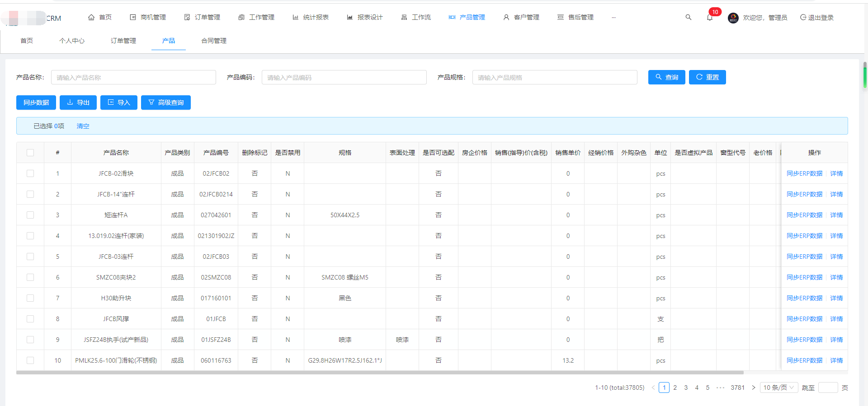Click product code 060116763 cell
This screenshot has height=406, width=868.
[216, 360]
